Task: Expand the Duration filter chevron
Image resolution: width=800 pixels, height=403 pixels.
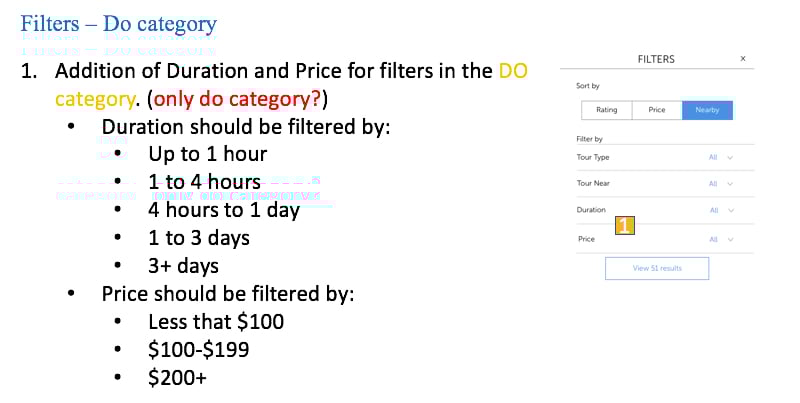Action: (x=731, y=210)
